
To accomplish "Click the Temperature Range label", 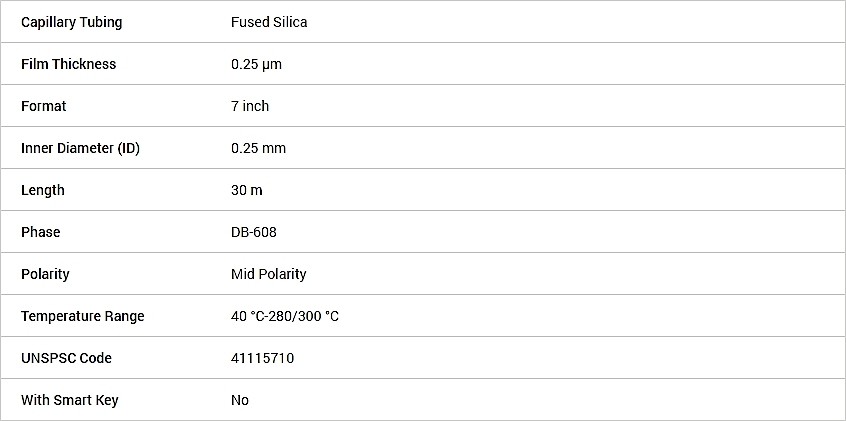I will pyautogui.click(x=83, y=316).
